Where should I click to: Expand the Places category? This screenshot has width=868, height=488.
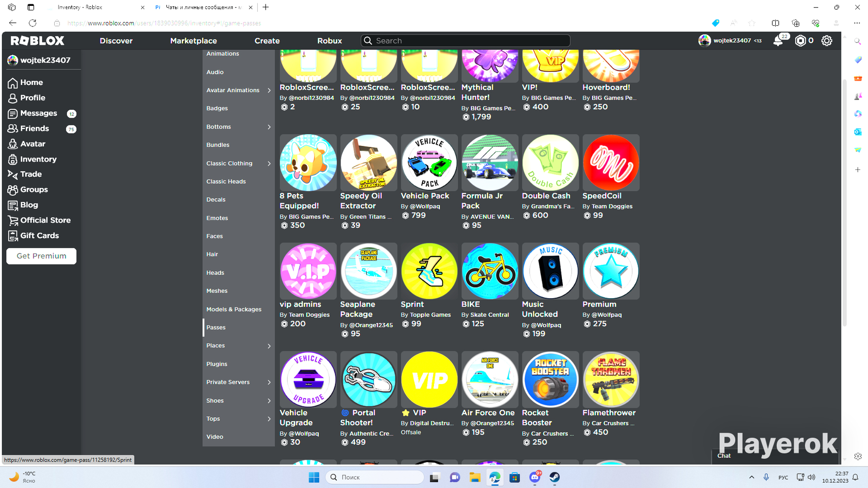(269, 346)
